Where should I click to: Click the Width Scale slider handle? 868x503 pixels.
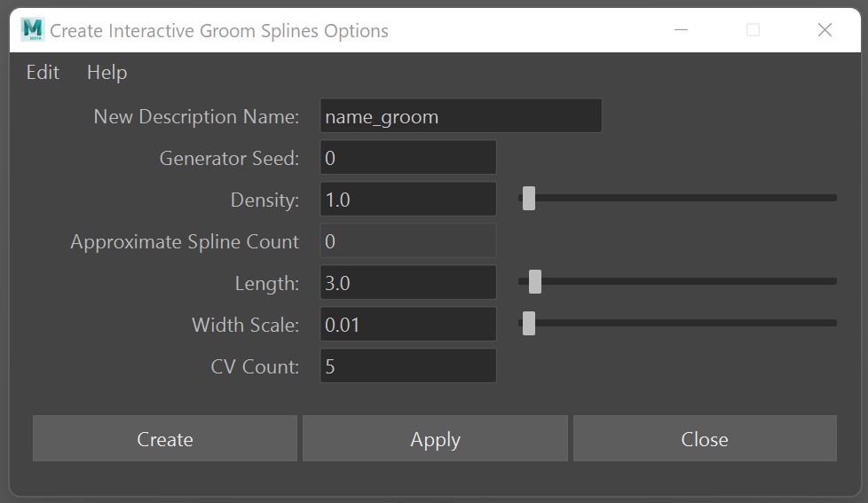click(529, 323)
